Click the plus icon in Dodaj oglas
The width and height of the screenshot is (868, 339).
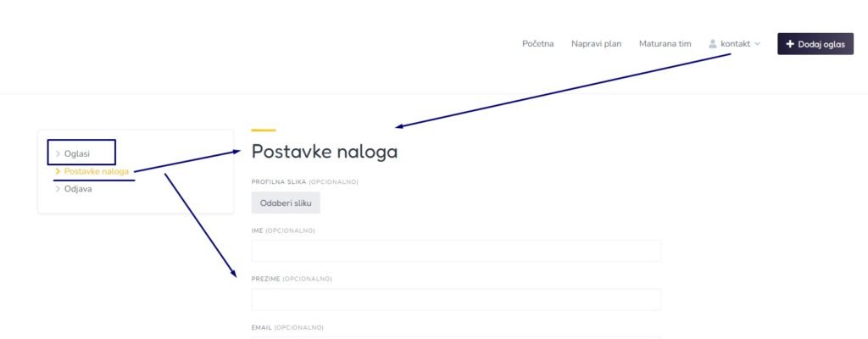click(x=790, y=44)
